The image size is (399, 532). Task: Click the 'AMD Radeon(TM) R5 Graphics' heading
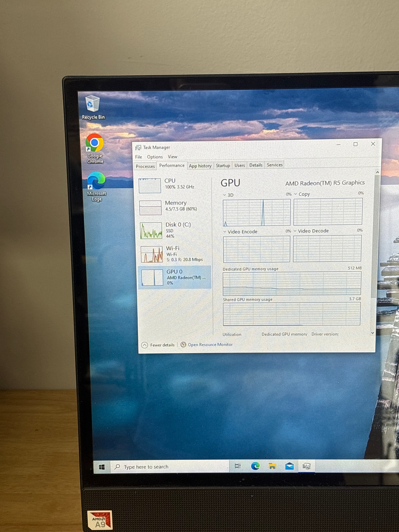[x=325, y=183]
